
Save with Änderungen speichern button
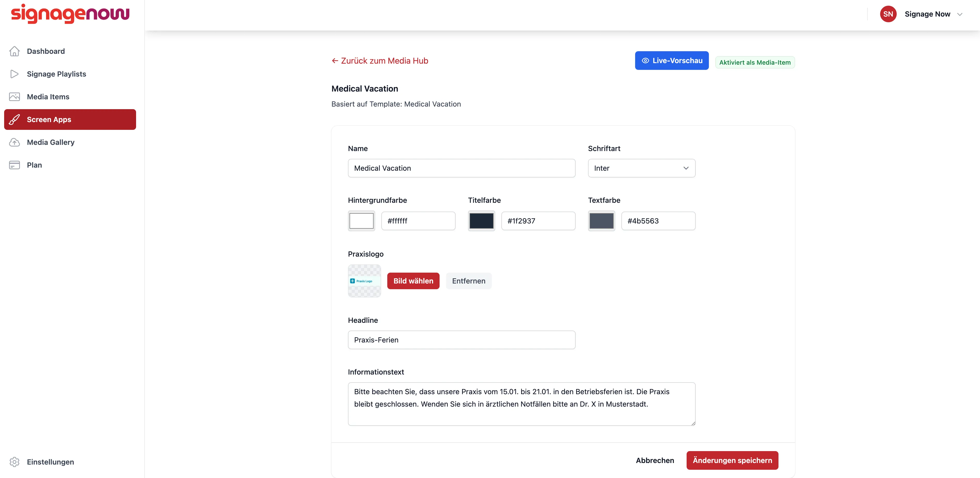[732, 460]
